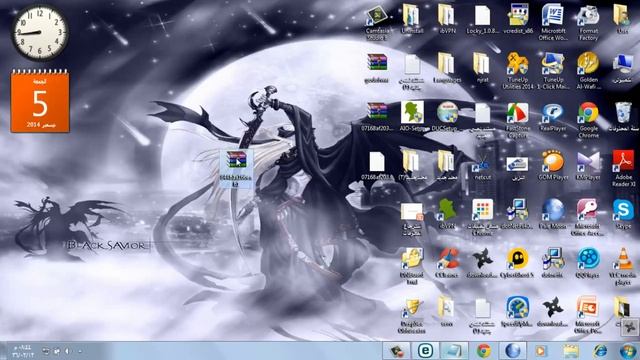The height and width of the screenshot is (360, 640).
Task: Open the njrat folder
Action: (x=482, y=68)
